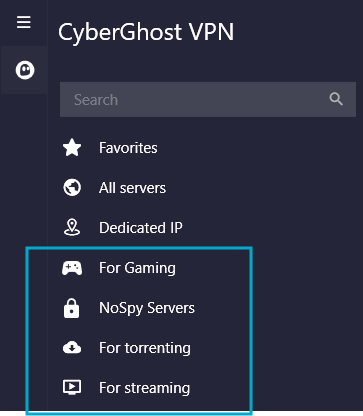Click the magnifying glass search icon
The height and width of the screenshot is (416, 363).
tap(336, 99)
